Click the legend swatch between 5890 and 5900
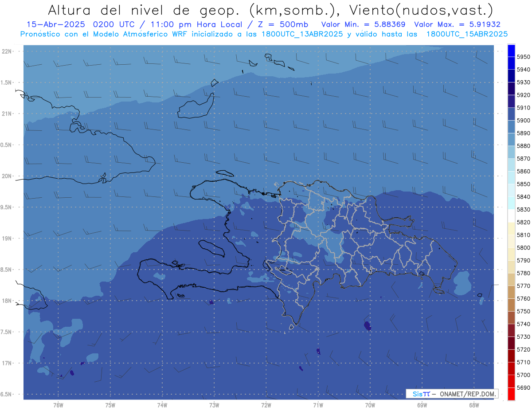Viewport: 532px width, 411px height. tap(511, 127)
